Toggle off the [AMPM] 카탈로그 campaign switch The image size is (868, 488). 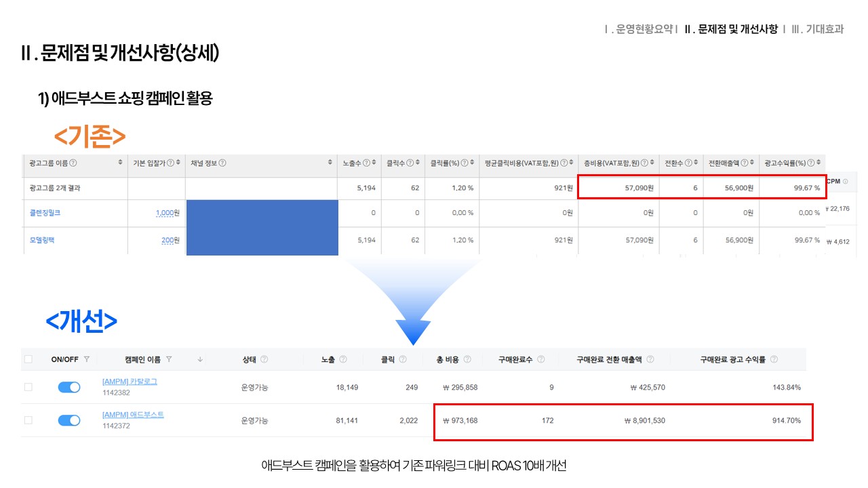[x=69, y=387]
